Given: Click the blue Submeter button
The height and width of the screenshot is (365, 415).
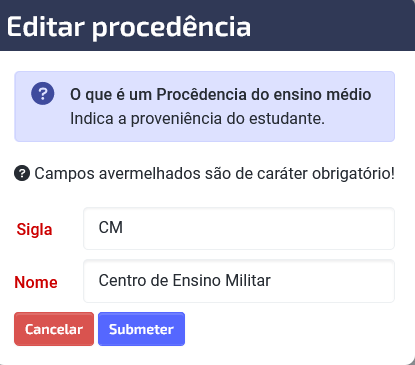Looking at the screenshot, I should tap(141, 329).
